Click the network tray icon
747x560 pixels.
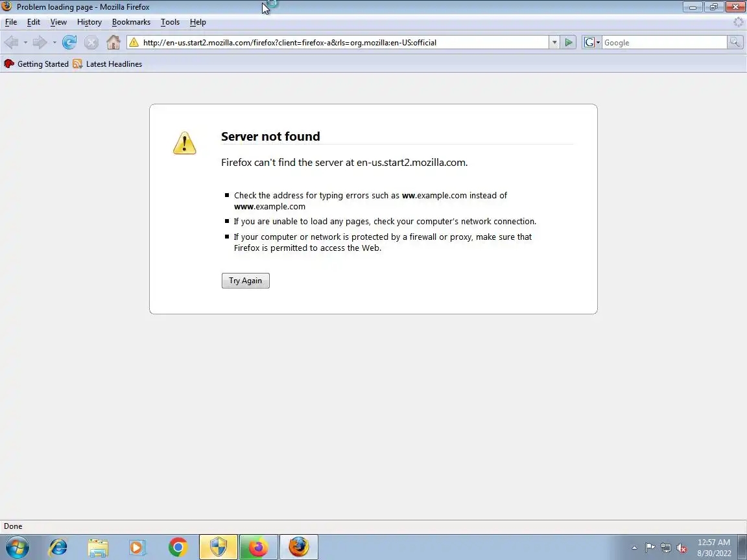click(666, 548)
